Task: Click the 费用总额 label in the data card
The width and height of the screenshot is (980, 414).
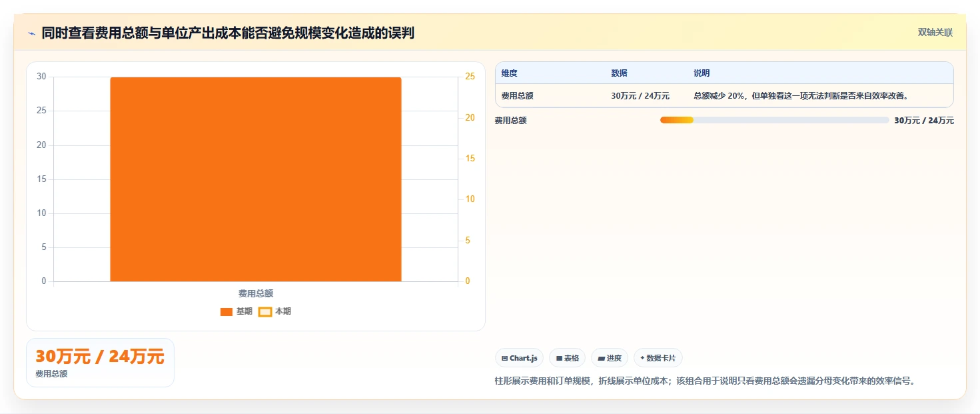Action: pyautogui.click(x=51, y=374)
